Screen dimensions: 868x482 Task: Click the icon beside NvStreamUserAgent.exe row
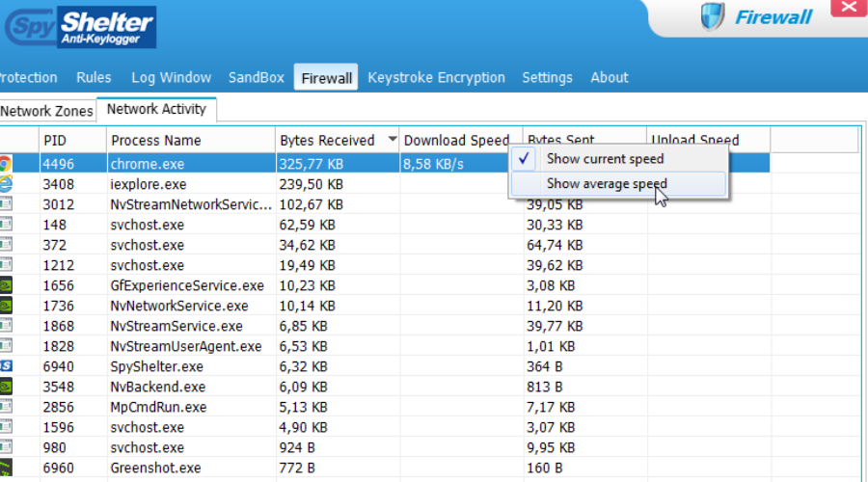(6, 346)
